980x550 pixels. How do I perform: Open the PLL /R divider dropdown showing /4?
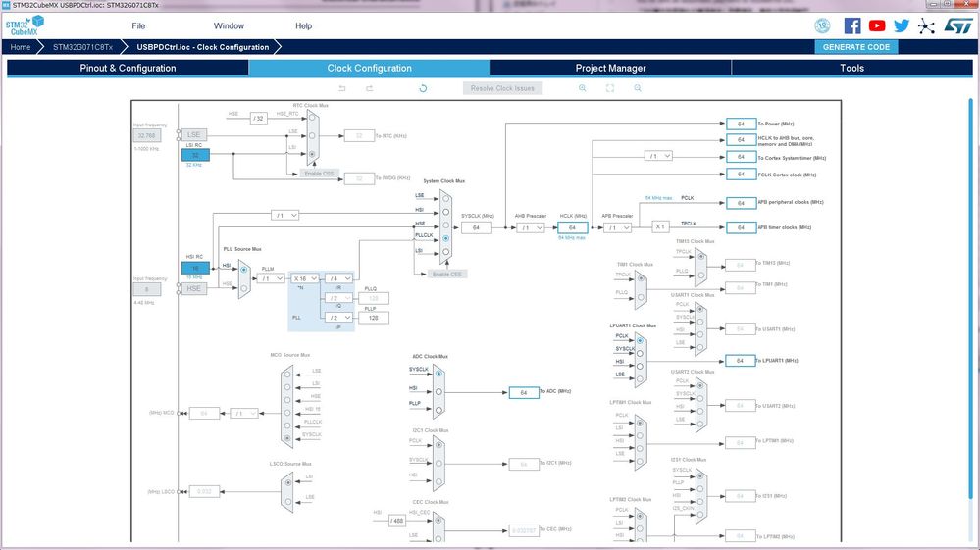click(338, 278)
